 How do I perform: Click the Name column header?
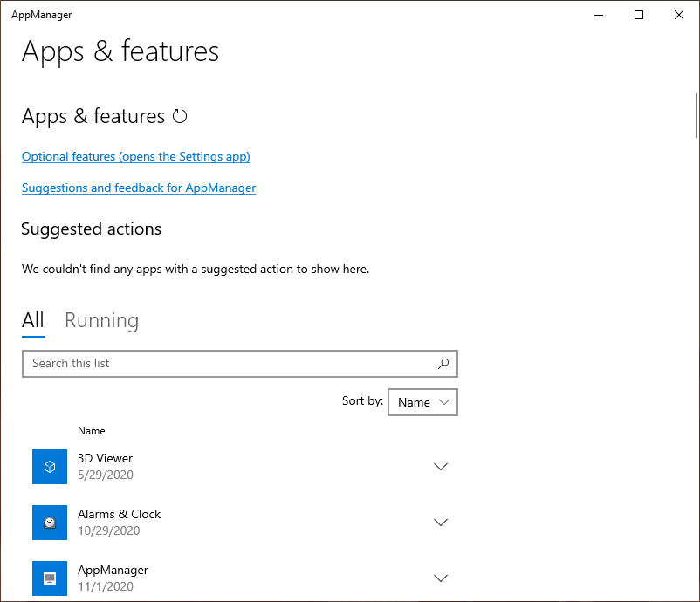coord(91,430)
